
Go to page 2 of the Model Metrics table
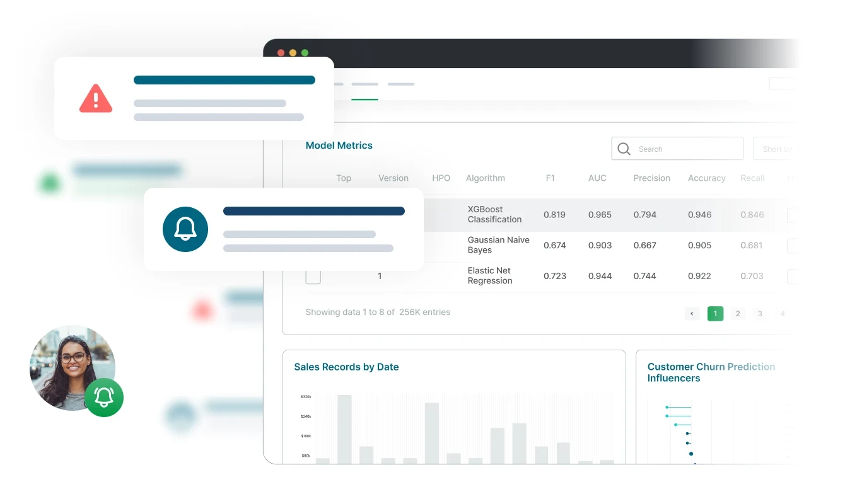pos(737,313)
